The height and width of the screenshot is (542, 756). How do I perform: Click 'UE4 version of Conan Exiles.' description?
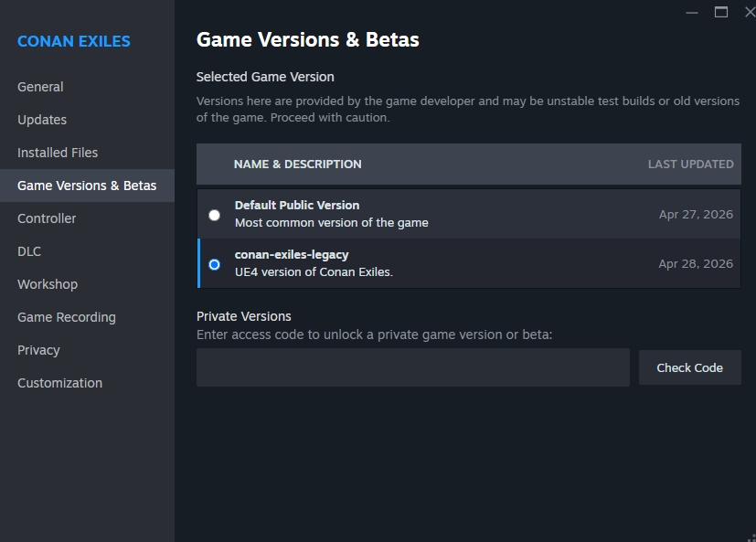click(314, 272)
